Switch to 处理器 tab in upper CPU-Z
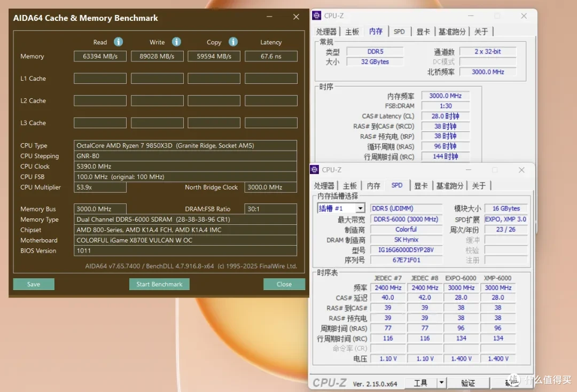 326,32
